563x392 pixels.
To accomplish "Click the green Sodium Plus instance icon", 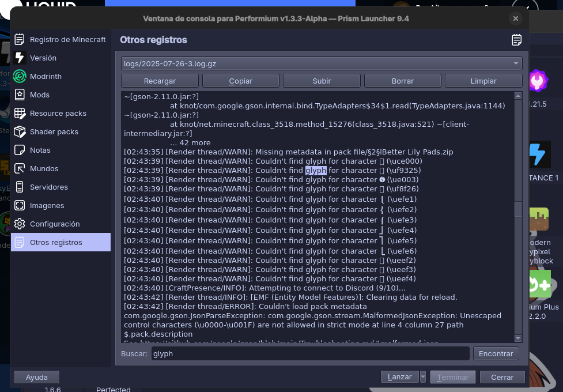I will click(539, 285).
